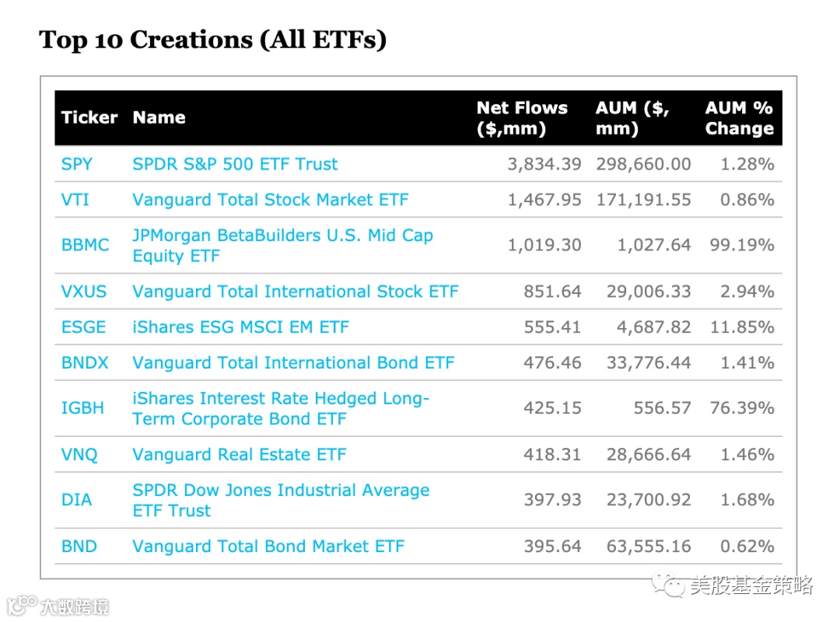
Task: Open the ESGE ticker link
Action: tap(83, 327)
